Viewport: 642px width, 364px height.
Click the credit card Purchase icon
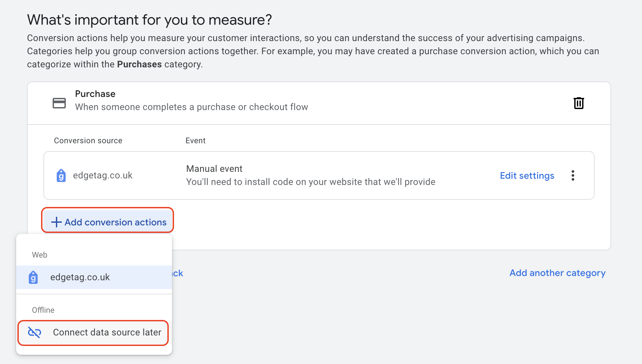pos(59,103)
